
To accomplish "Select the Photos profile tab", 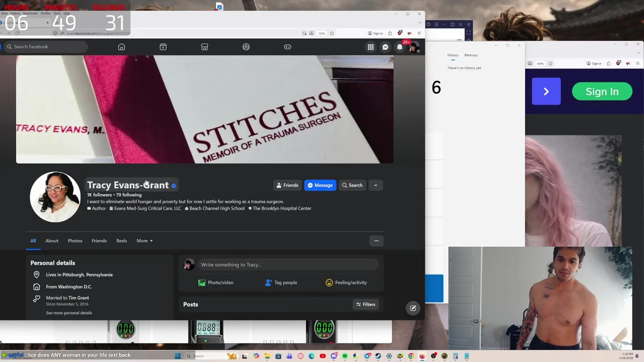I will click(75, 241).
